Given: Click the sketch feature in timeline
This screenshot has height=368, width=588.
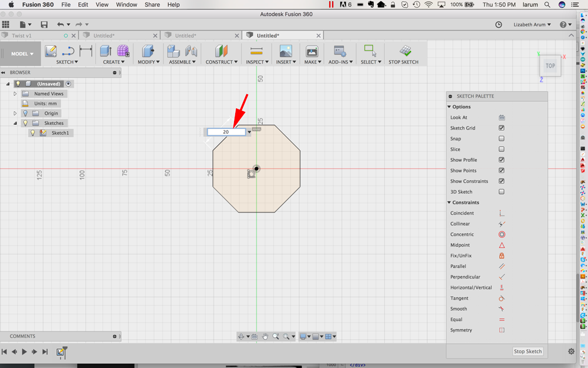Looking at the screenshot, I should (x=61, y=352).
